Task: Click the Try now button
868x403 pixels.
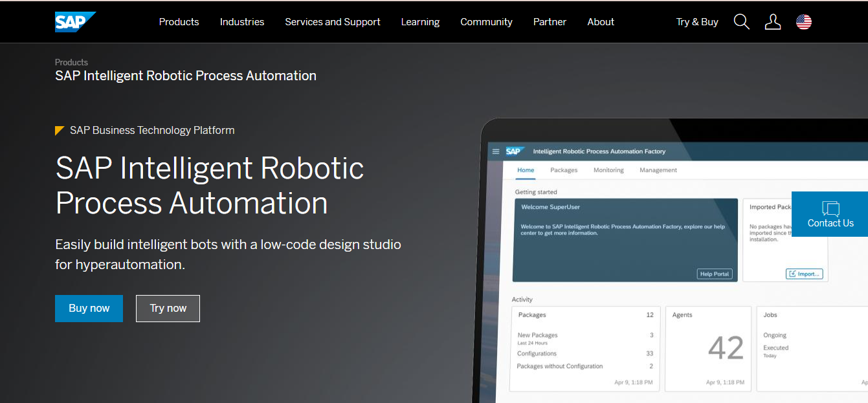Action: click(168, 309)
